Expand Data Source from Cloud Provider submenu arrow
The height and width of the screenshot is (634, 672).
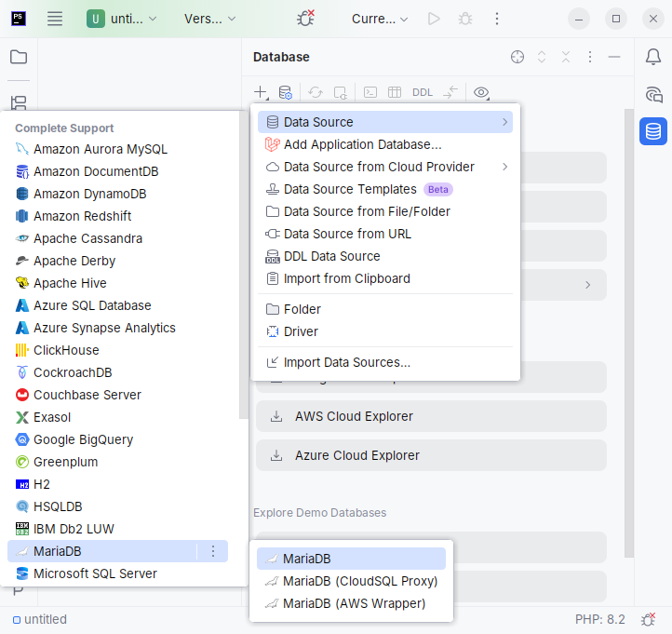(x=504, y=167)
